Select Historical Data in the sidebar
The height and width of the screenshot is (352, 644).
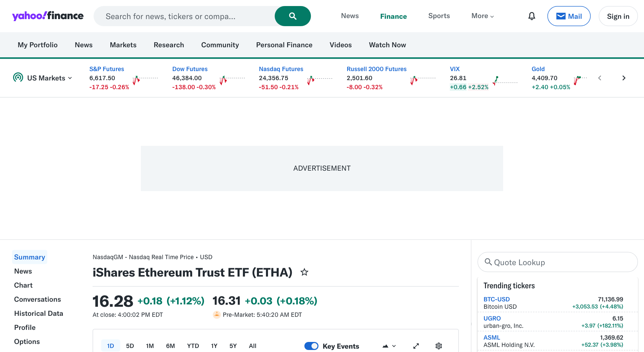pos(39,313)
